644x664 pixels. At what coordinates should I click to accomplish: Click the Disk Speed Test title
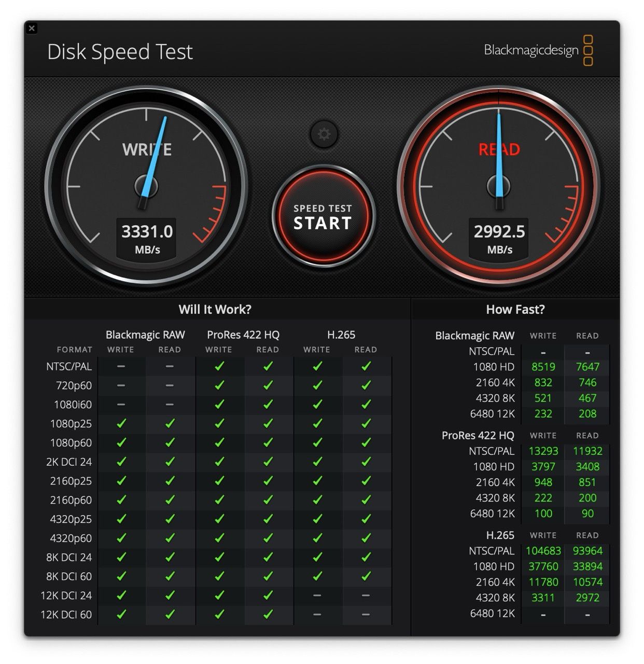coord(120,52)
